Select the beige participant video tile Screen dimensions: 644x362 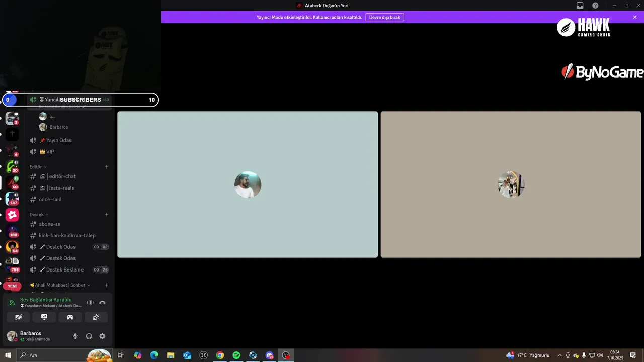511,185
